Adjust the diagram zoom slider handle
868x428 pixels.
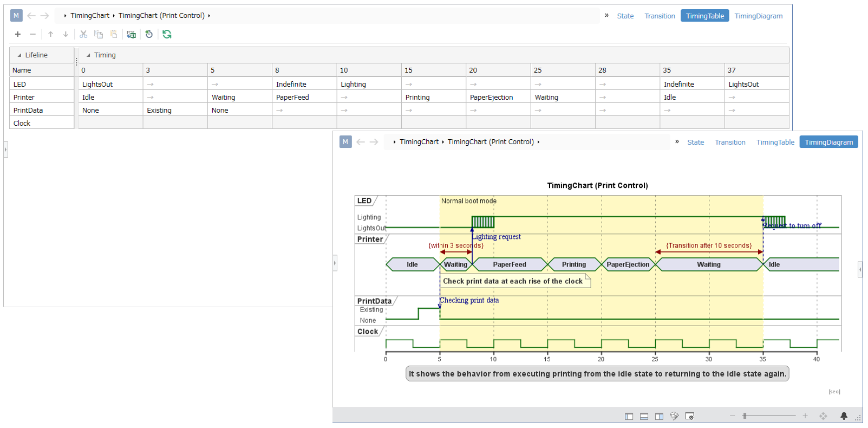(745, 416)
